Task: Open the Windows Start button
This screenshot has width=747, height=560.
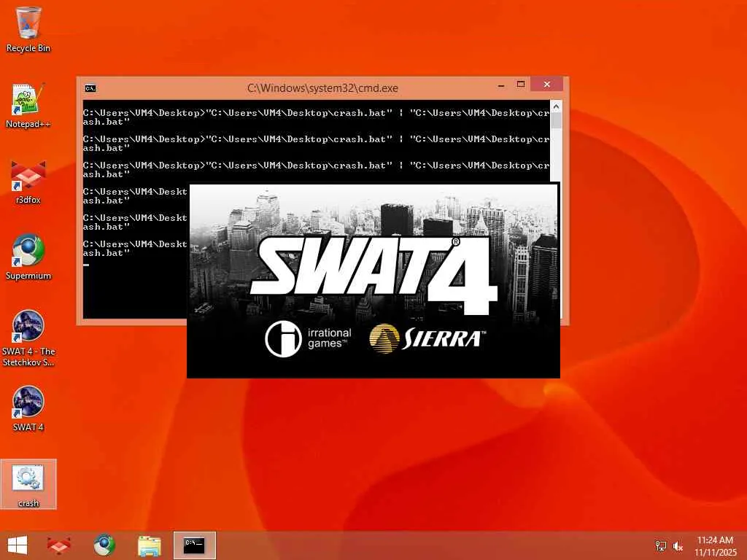Action: [x=18, y=545]
